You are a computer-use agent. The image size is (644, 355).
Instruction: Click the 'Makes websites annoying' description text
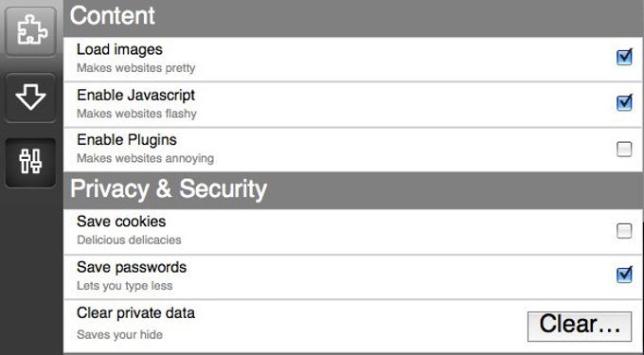pos(146,158)
